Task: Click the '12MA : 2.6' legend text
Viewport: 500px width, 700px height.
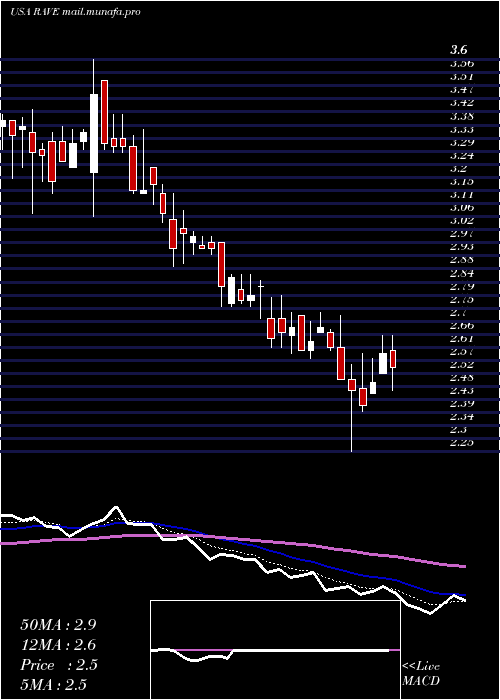Action: click(x=58, y=645)
